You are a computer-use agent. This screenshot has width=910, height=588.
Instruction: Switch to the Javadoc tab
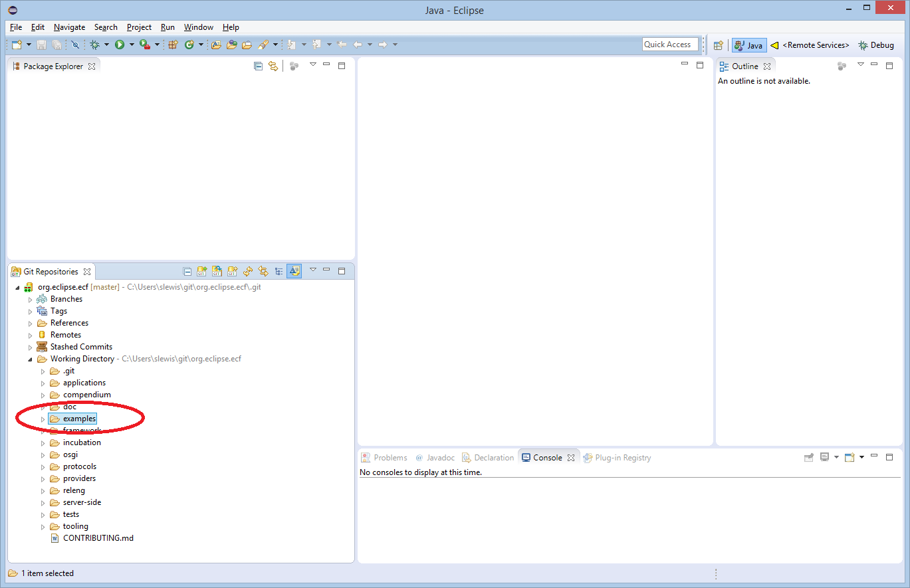(x=435, y=458)
